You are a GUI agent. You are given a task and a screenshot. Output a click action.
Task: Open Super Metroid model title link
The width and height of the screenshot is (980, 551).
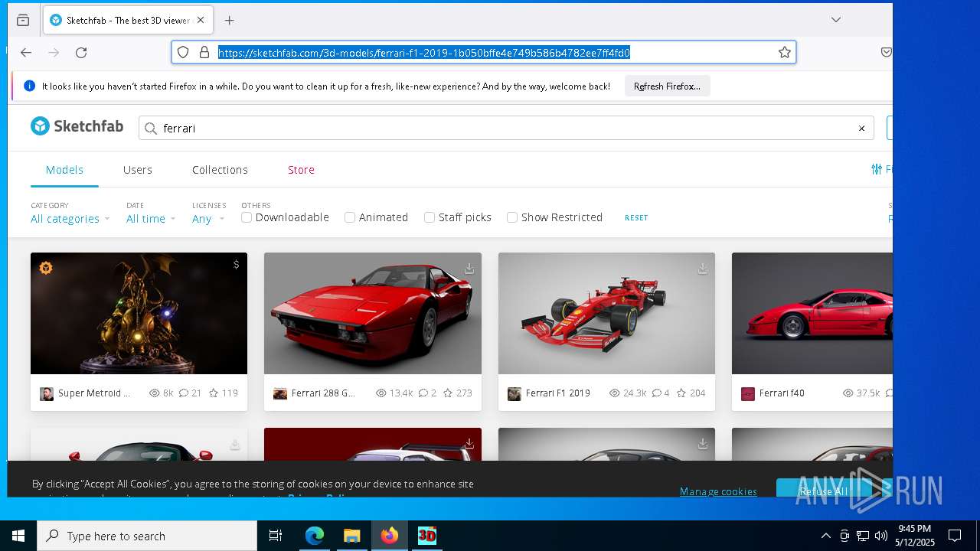pyautogui.click(x=94, y=393)
